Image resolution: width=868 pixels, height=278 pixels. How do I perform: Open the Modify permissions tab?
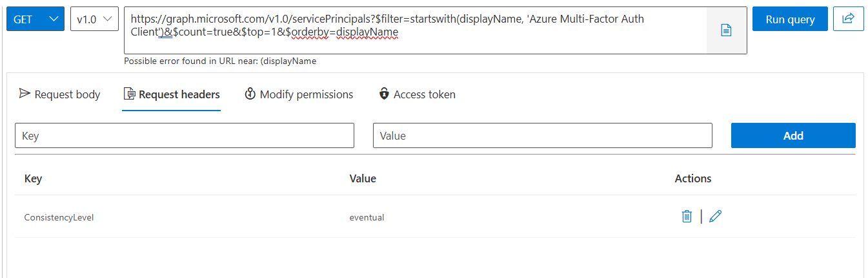tap(299, 94)
